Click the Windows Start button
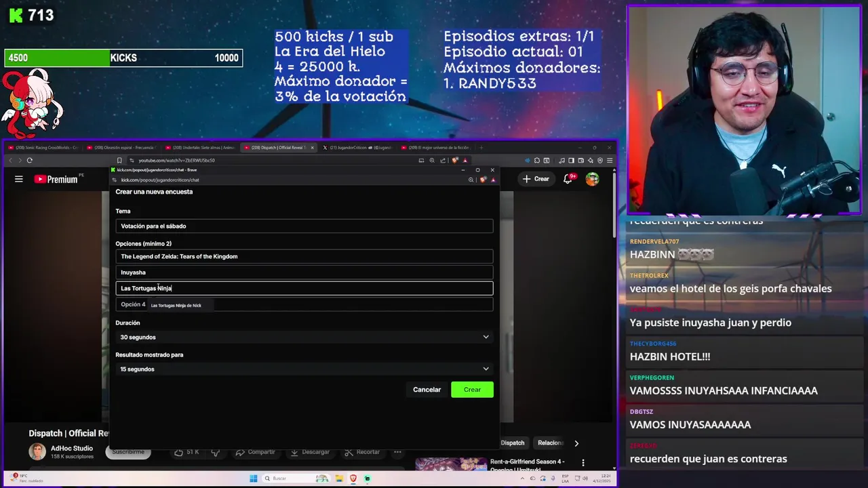This screenshot has height=488, width=868. 253,479
